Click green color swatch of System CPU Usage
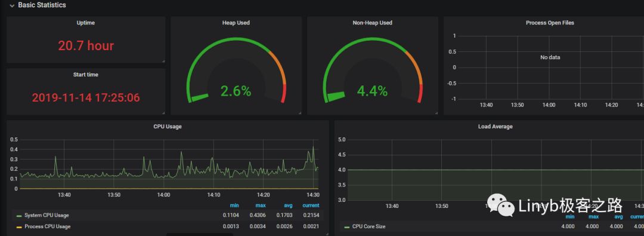This screenshot has width=644, height=236. click(19, 216)
